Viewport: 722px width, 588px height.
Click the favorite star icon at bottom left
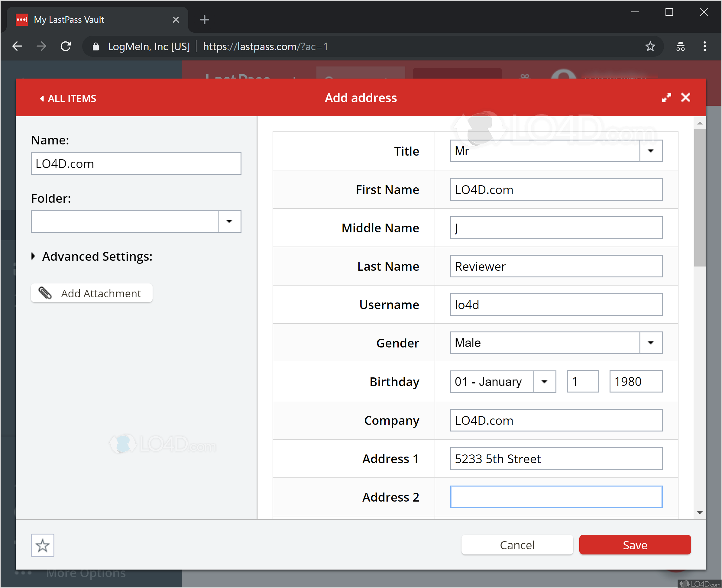[42, 545]
